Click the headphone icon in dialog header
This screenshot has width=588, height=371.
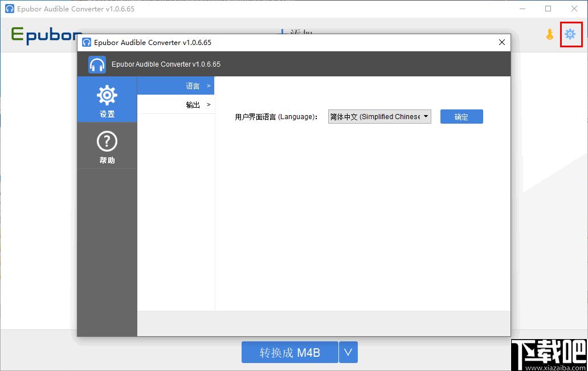[x=97, y=64]
